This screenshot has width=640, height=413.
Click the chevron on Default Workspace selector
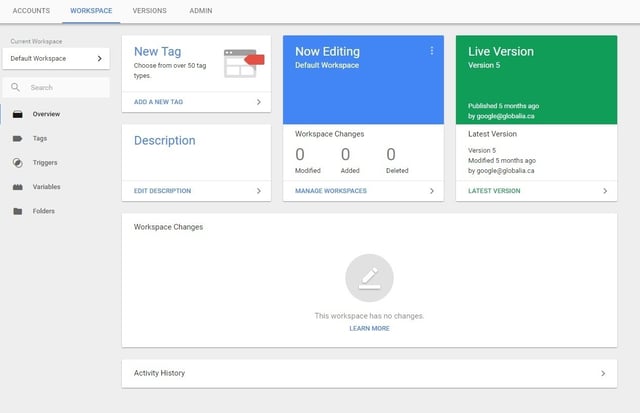(100, 58)
